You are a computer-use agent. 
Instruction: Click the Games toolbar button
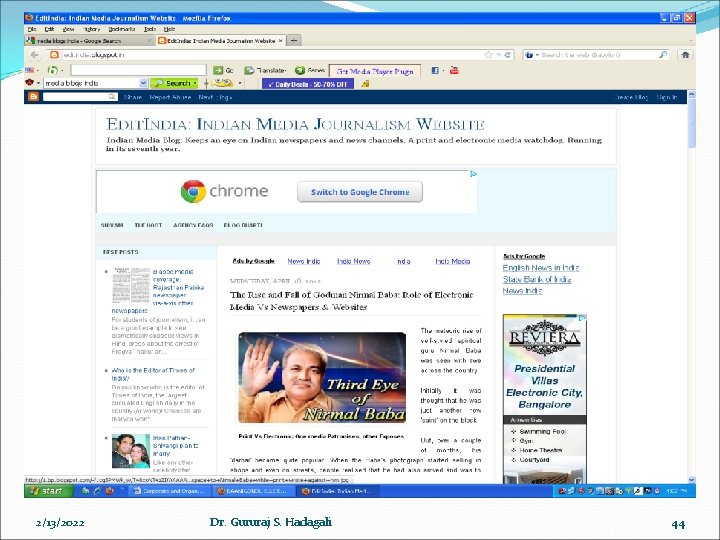click(x=310, y=71)
